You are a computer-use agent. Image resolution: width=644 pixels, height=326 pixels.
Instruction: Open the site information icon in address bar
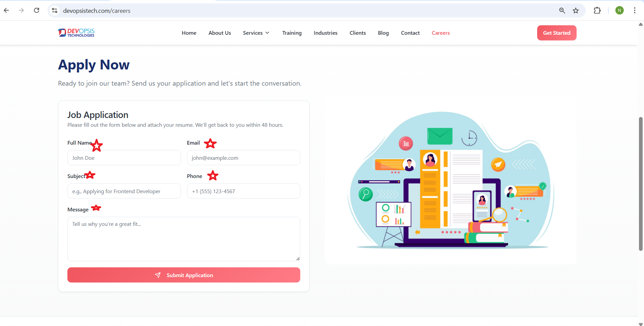click(55, 11)
